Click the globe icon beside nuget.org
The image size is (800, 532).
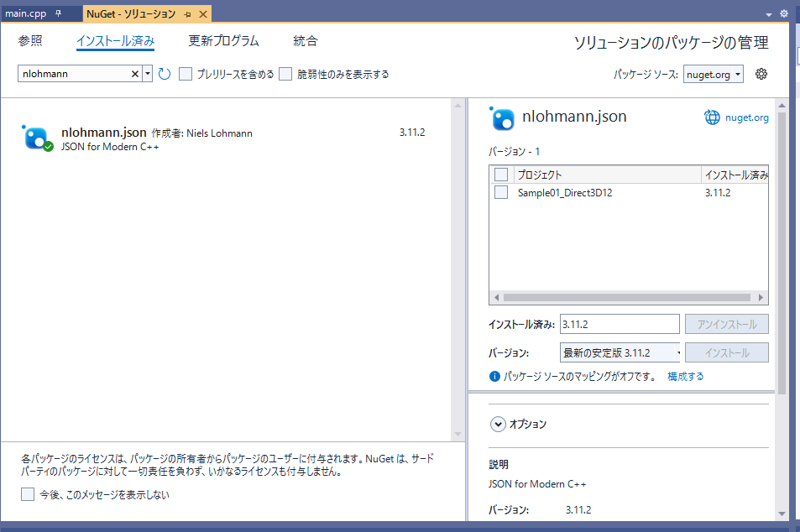712,117
